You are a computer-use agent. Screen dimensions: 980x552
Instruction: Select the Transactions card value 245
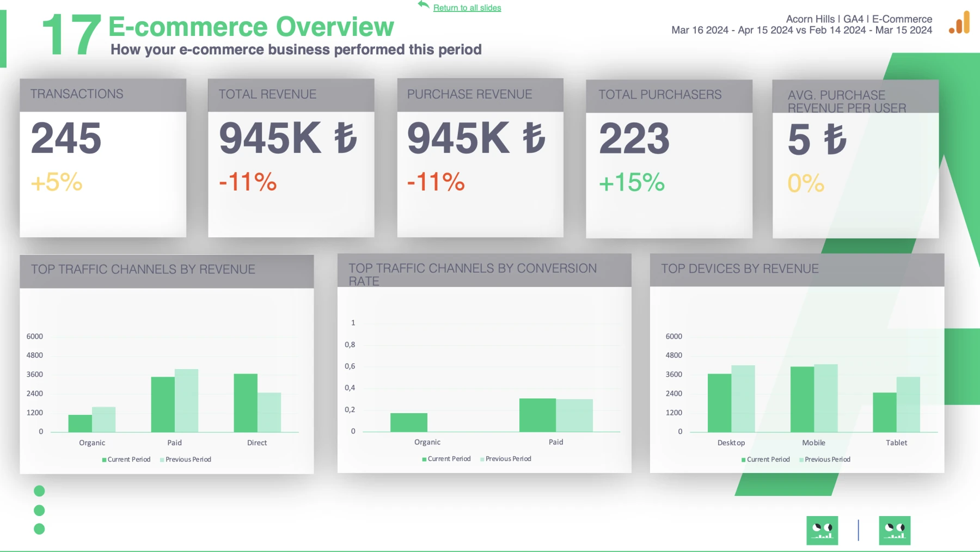point(66,138)
